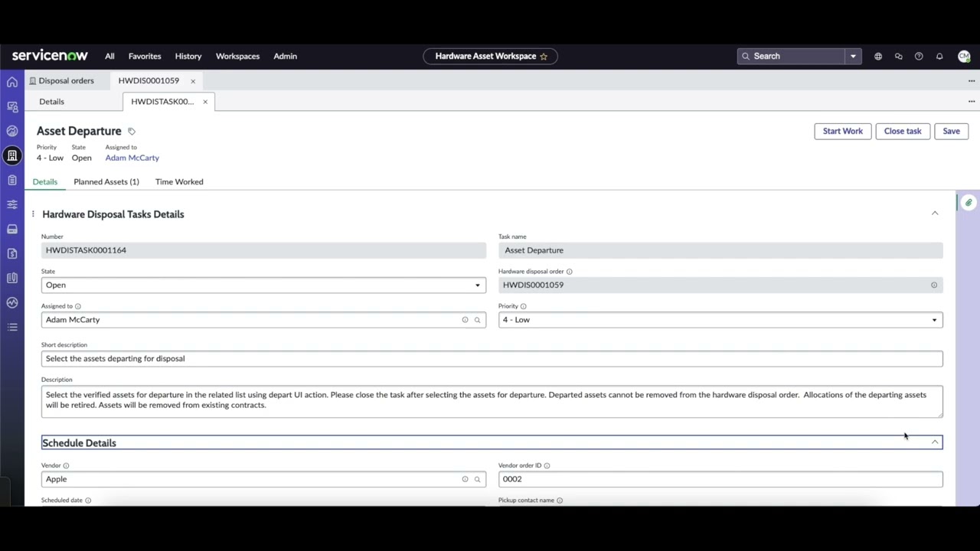The image size is (980, 551).
Task: Switch to the Planned Assets tab
Action: pyautogui.click(x=106, y=181)
